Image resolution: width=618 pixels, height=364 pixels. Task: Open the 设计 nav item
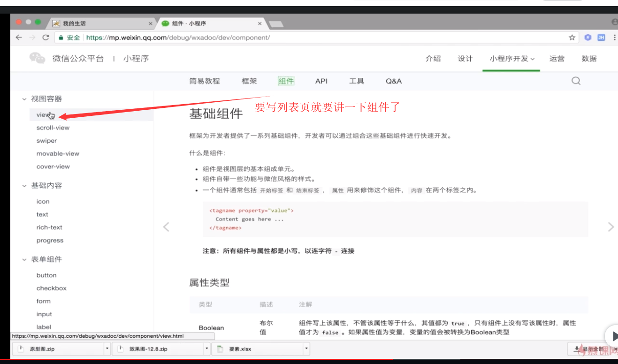pos(465,58)
